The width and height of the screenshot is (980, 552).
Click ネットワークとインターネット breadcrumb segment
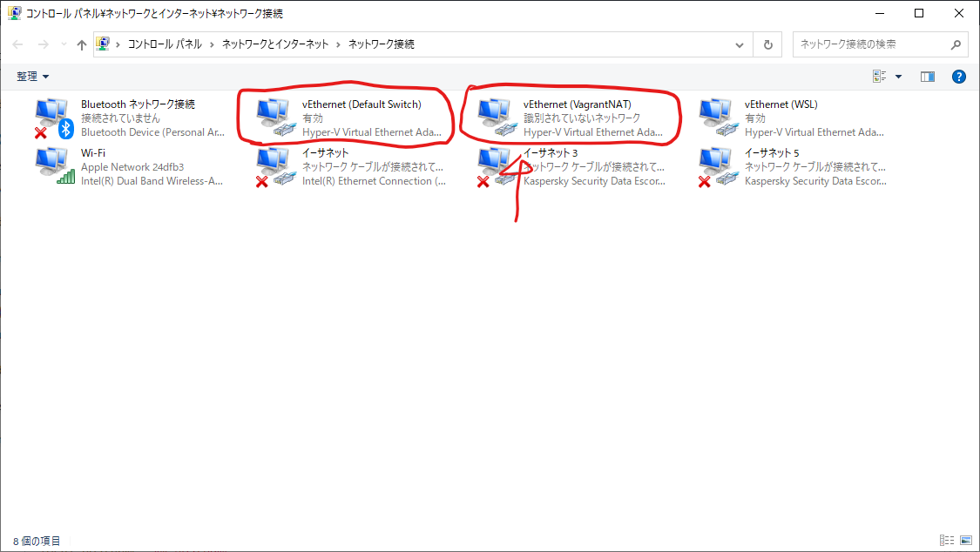(275, 44)
